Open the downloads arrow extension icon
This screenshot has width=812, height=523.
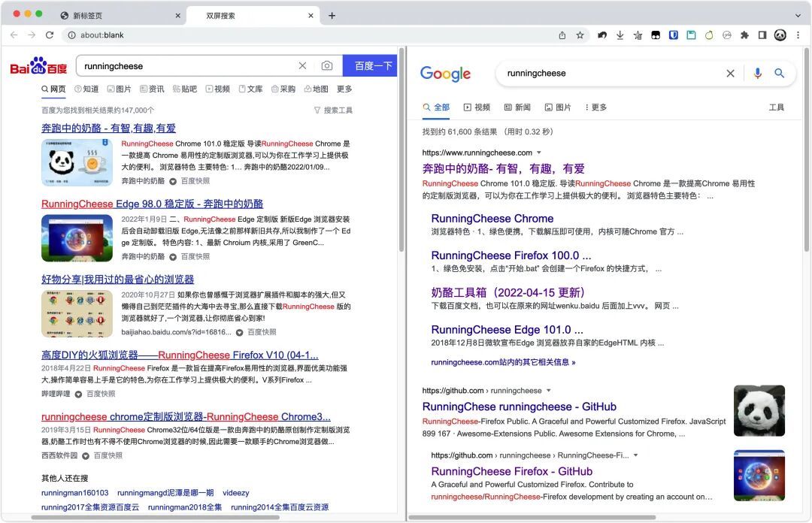click(620, 35)
